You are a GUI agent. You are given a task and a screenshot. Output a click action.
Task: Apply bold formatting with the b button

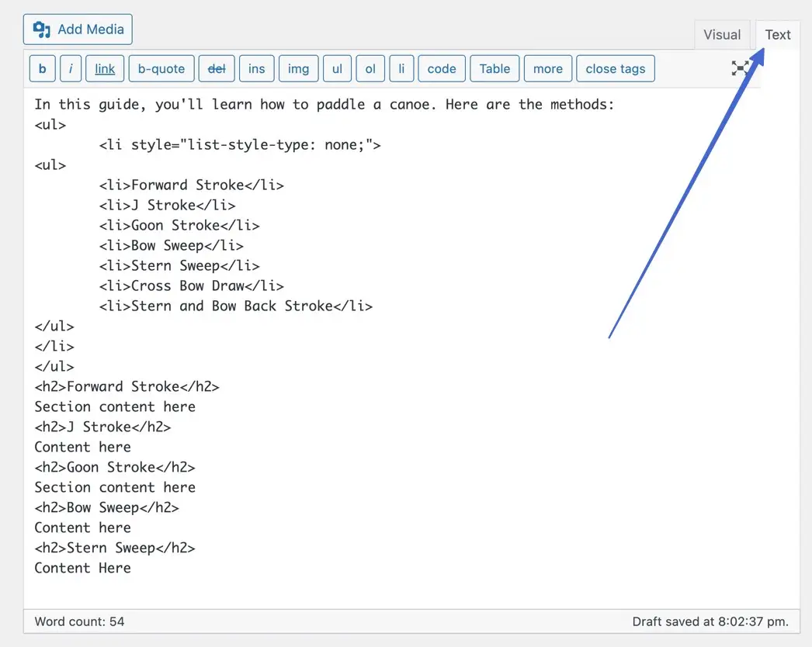42,68
